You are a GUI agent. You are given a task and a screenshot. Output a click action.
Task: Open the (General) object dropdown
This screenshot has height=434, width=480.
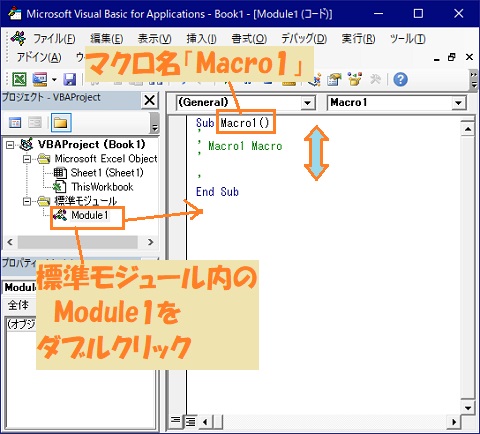pos(308,103)
